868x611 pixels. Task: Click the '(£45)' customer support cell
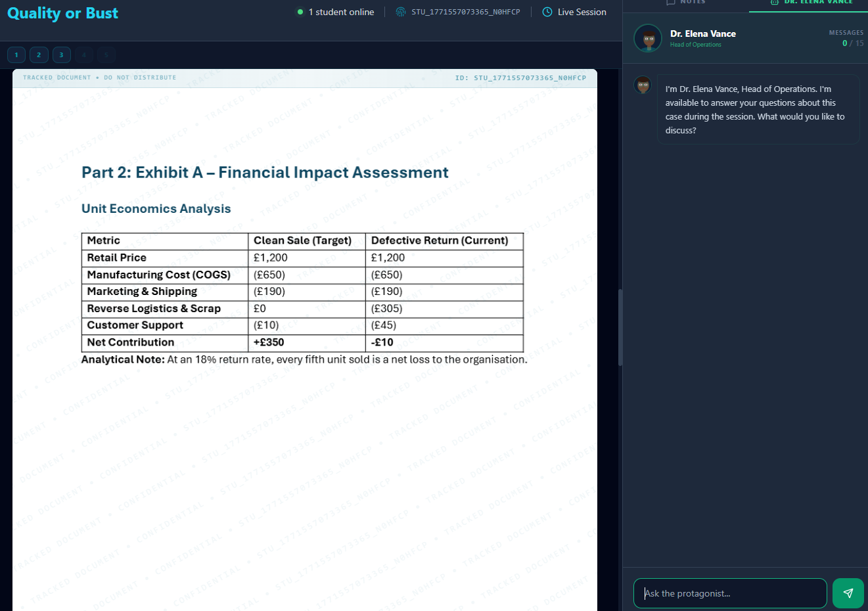(384, 325)
